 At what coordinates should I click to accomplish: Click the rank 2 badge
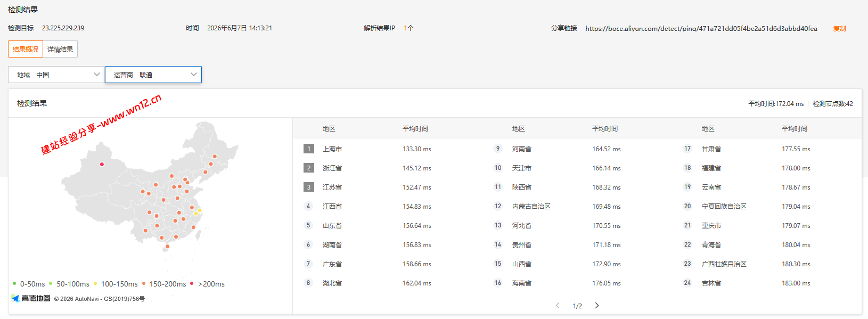pos(309,168)
